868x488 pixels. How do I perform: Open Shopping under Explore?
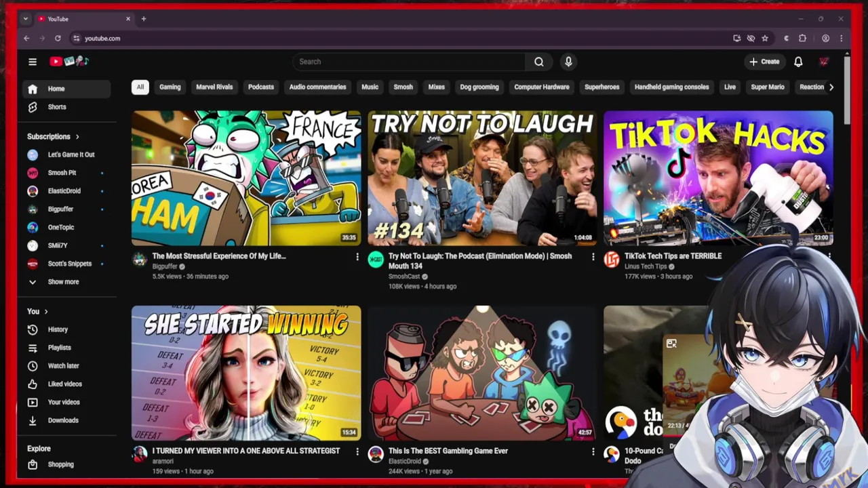point(66,465)
